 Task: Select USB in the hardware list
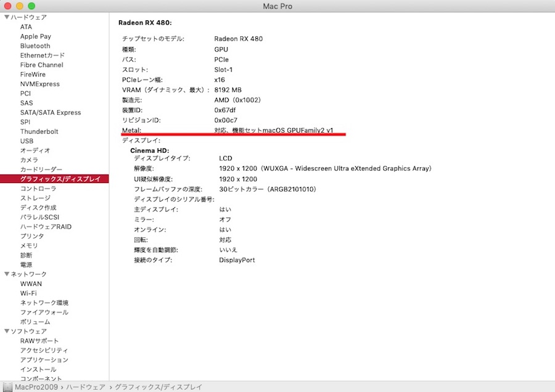click(x=27, y=141)
